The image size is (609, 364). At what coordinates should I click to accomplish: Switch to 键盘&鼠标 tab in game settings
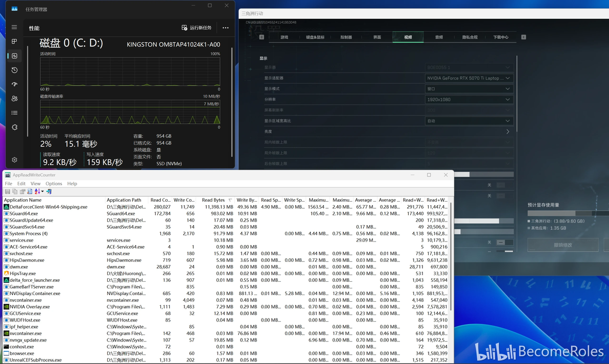(315, 37)
